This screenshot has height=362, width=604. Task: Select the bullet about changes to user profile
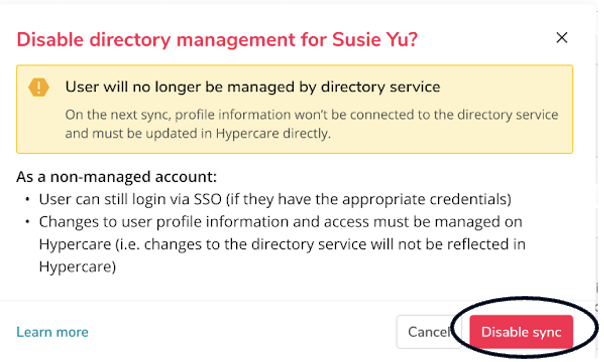tap(282, 244)
